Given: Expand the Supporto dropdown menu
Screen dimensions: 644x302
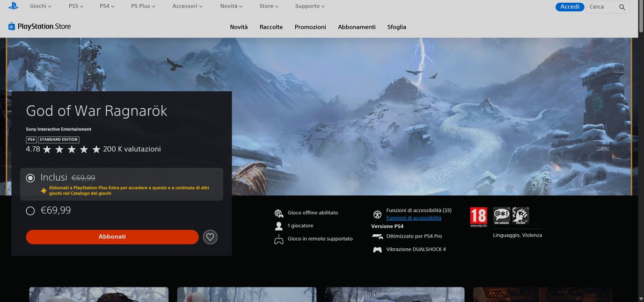Looking at the screenshot, I should coord(310,6).
